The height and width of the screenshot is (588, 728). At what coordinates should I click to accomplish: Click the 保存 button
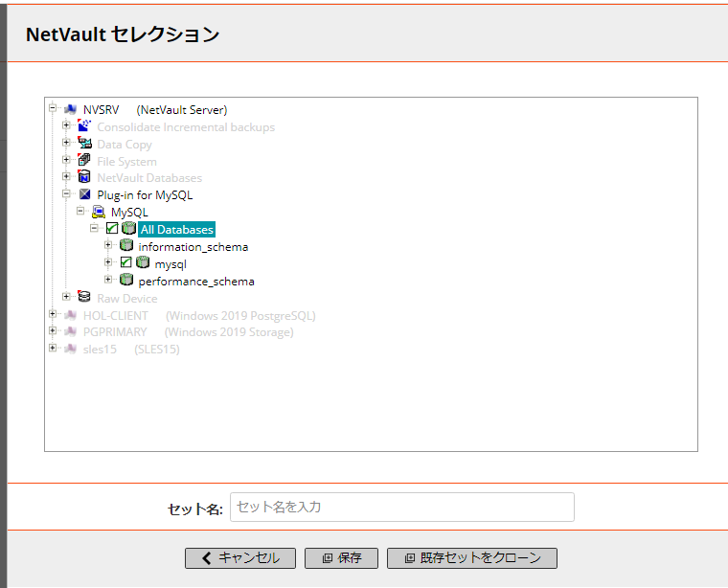tap(341, 558)
